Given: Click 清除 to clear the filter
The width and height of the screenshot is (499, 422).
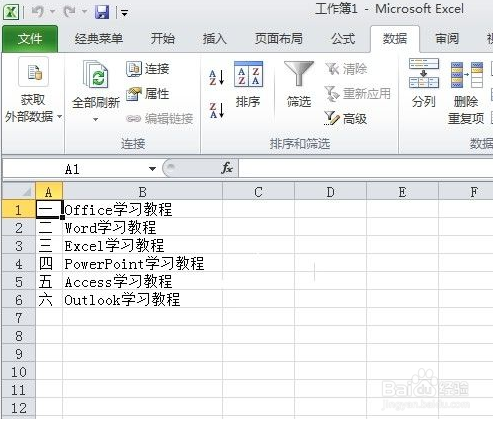Looking at the screenshot, I should point(346,69).
